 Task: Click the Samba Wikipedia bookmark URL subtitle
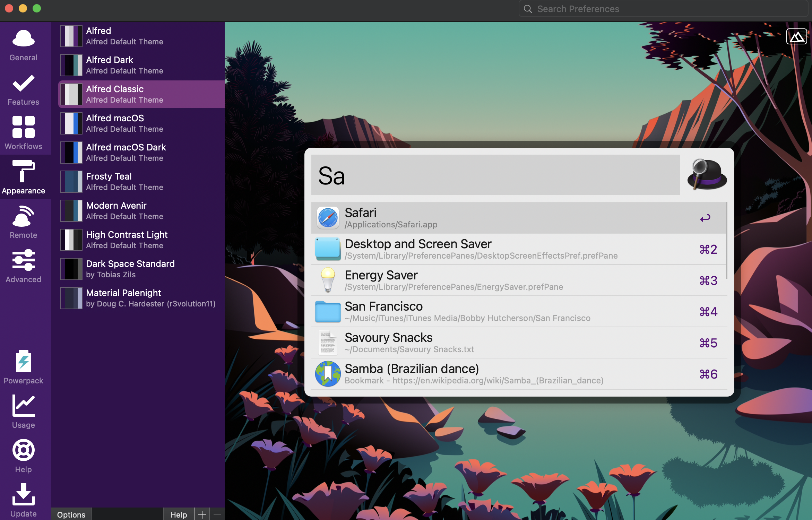tap(474, 381)
